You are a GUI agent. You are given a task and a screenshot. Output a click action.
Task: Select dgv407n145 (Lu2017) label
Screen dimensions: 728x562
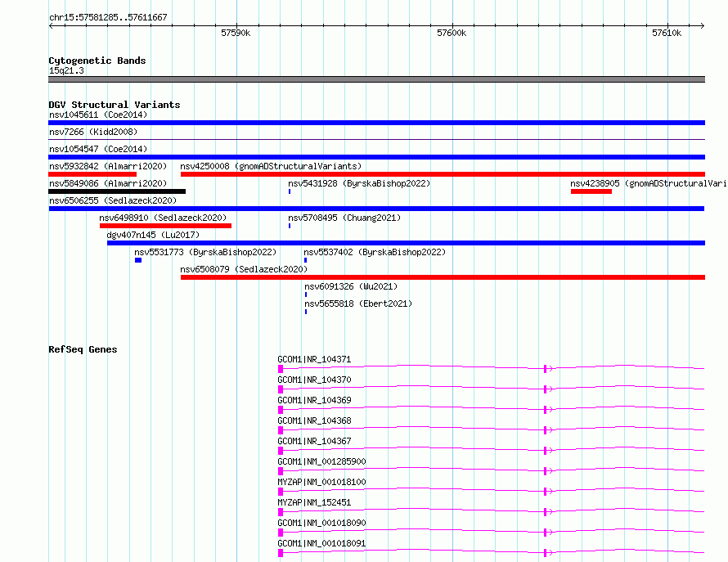pos(153,235)
